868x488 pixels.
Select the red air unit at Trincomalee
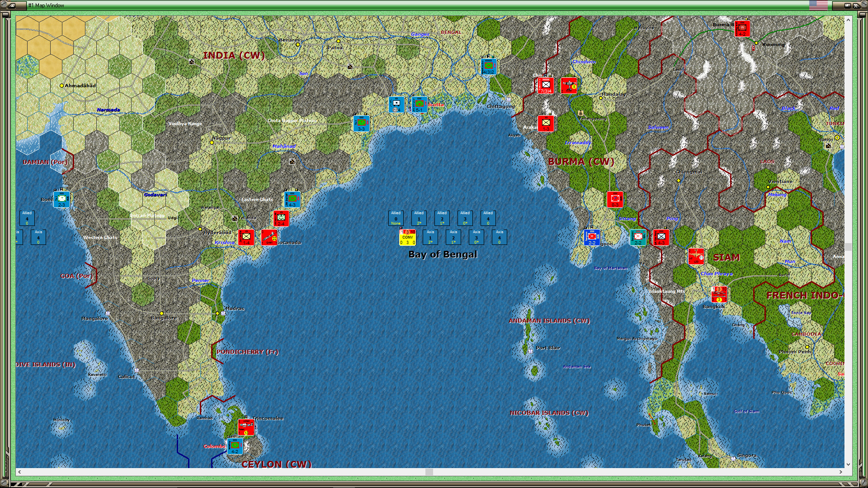coord(246,427)
